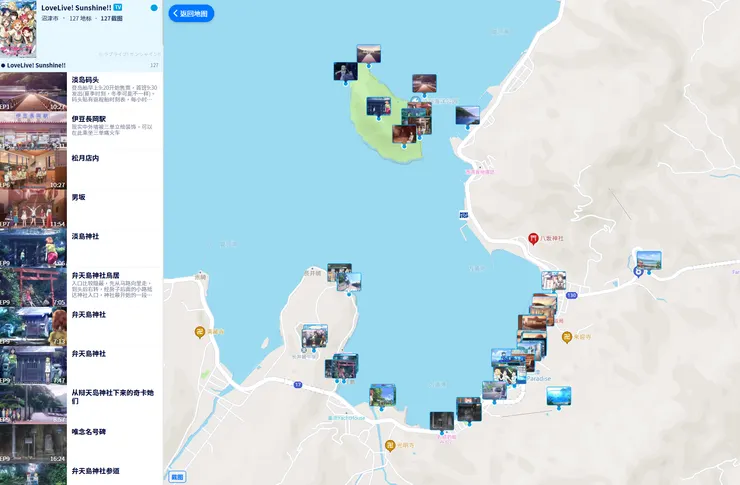Click the route 130 road badge
The image size is (740, 485).
pyautogui.click(x=572, y=295)
